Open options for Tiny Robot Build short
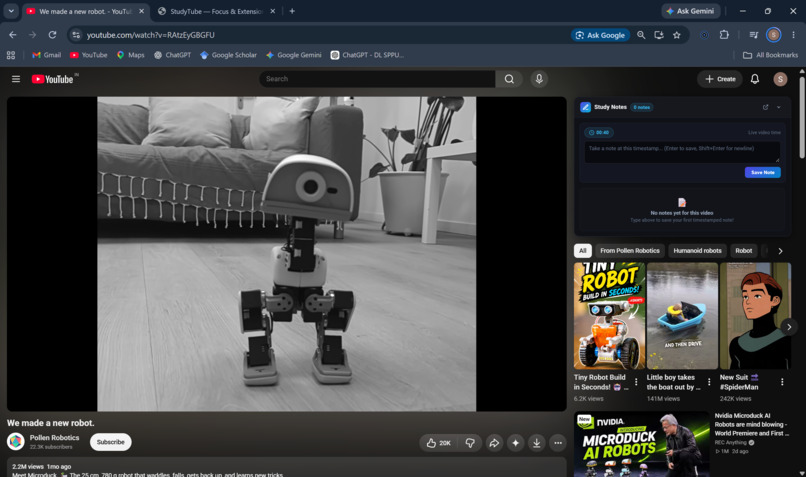Screen dimensions: 806x477 636,382
